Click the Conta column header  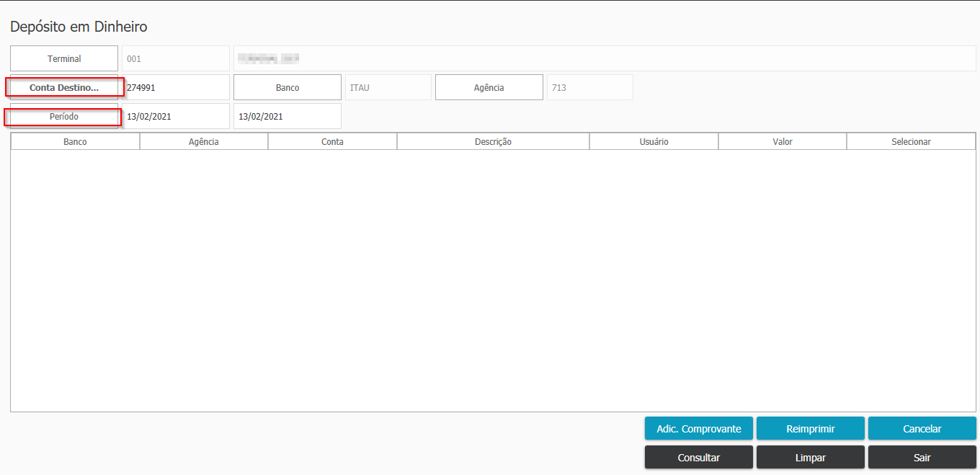332,141
